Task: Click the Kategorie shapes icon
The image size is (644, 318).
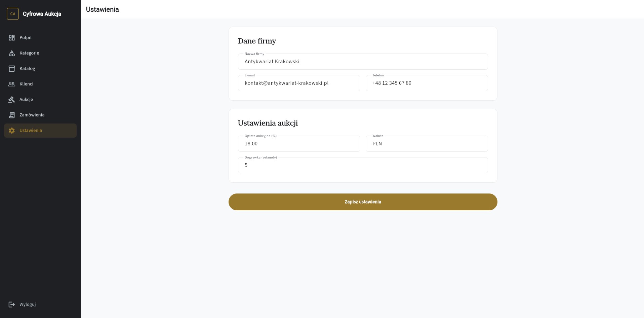Action: click(x=12, y=53)
